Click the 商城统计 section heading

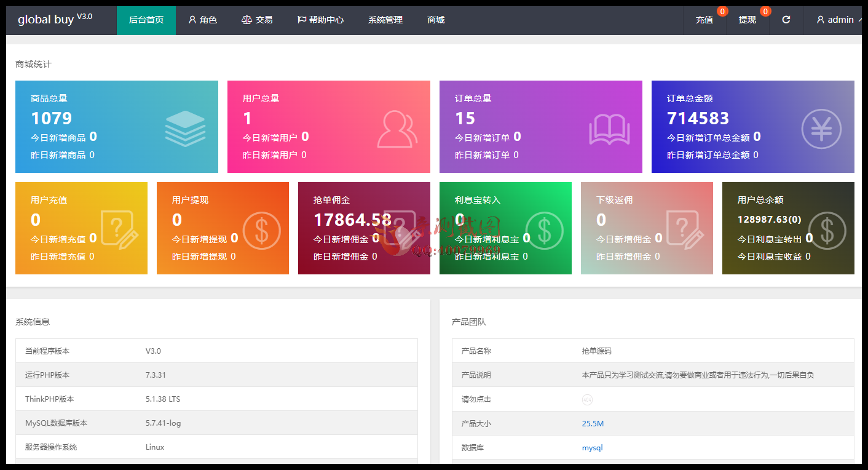[33, 64]
